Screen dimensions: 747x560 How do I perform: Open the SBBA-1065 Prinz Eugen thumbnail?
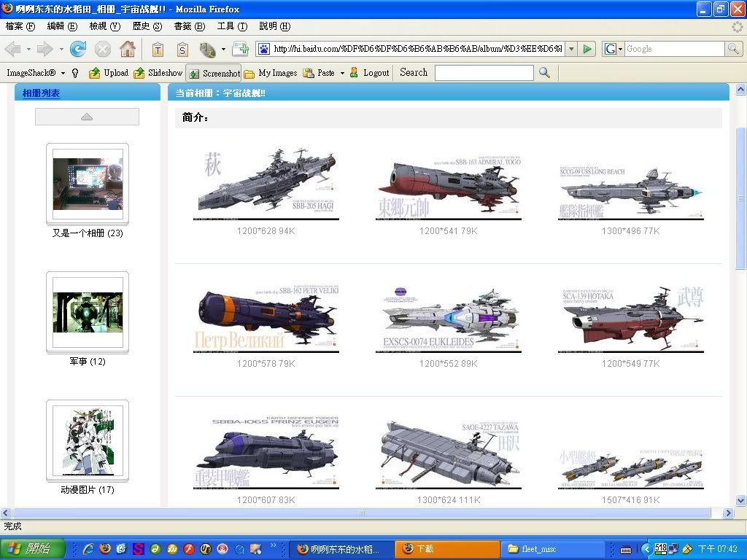[266, 452]
